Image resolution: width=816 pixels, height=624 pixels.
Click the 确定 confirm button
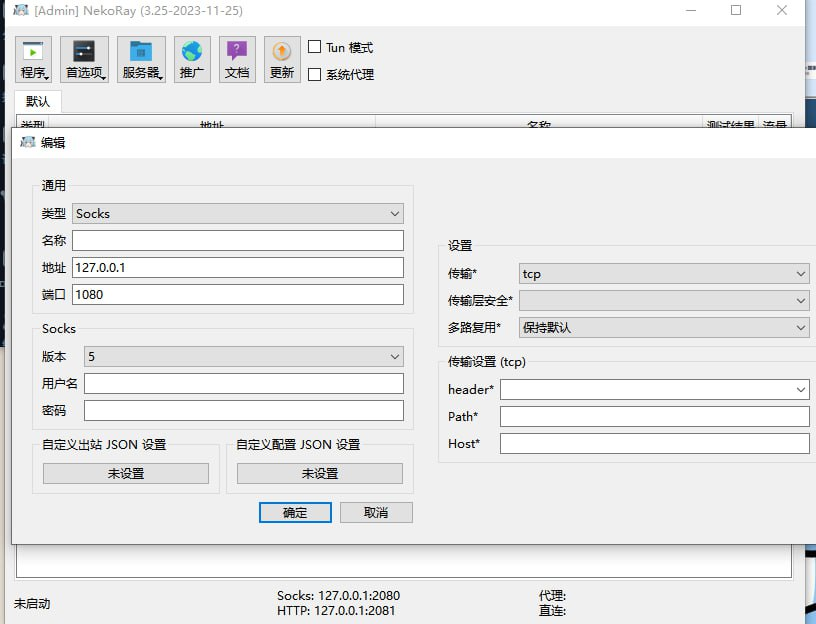tap(295, 513)
